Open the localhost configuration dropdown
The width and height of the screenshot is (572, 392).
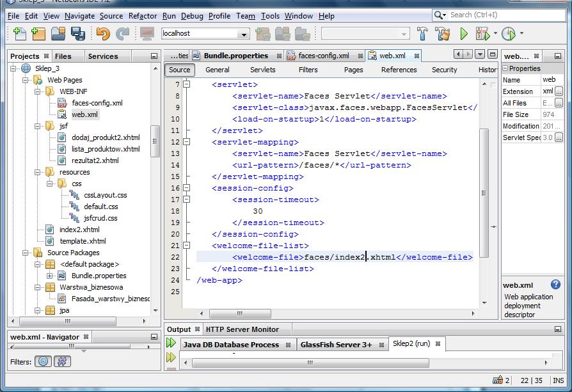click(243, 34)
